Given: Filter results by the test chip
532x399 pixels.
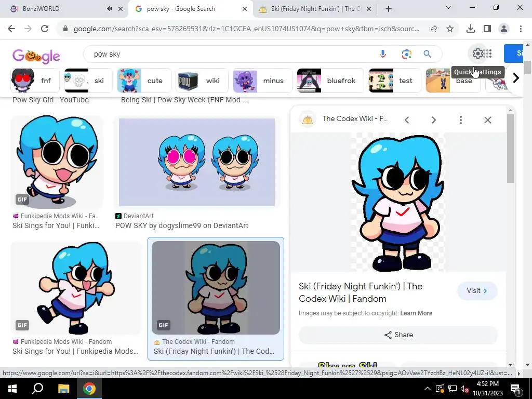Looking at the screenshot, I should click(395, 81).
